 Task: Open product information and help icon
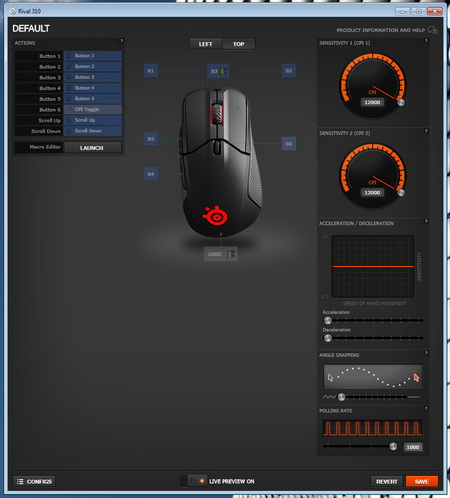[432, 30]
